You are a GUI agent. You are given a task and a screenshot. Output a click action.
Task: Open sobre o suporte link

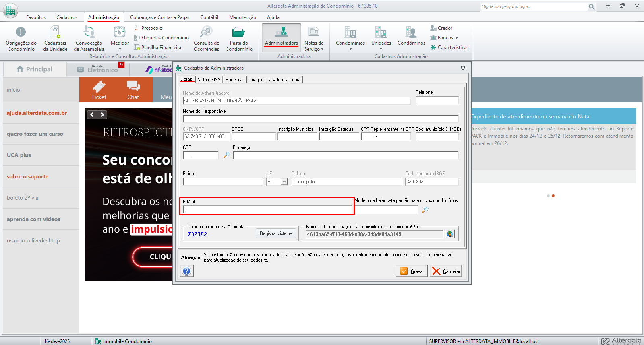[x=27, y=176]
